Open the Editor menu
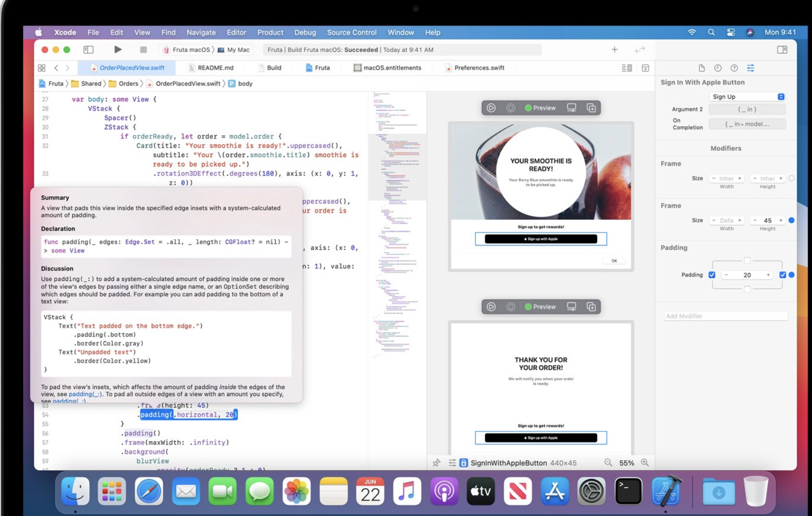This screenshot has height=516, width=812. (x=236, y=32)
